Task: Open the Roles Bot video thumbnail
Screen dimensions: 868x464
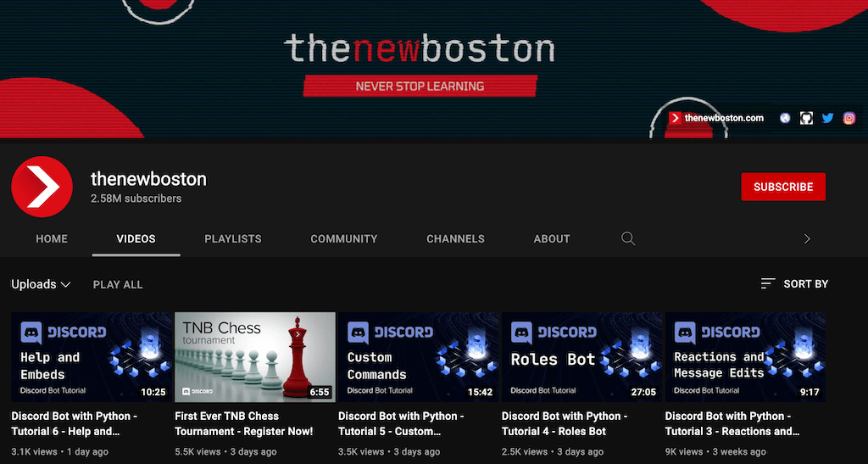Action: click(581, 356)
